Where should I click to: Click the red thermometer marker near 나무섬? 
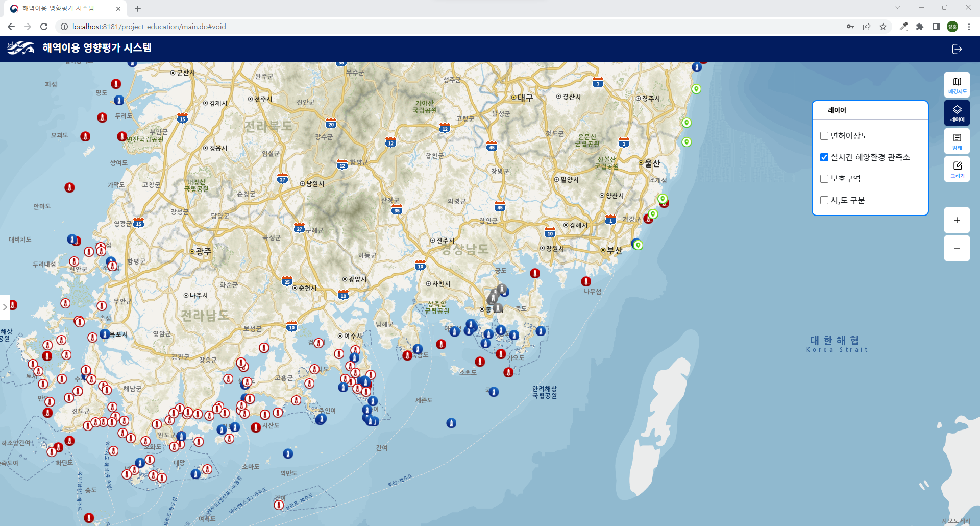[586, 280]
